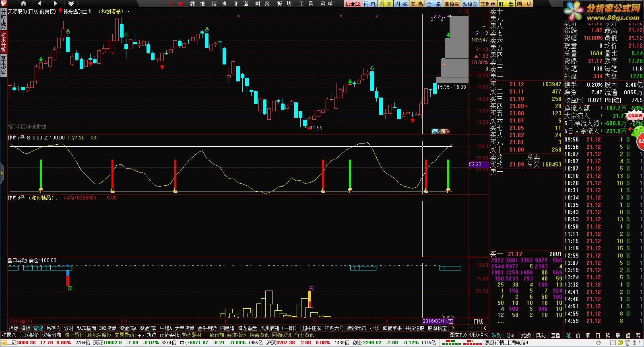Select the 指标 indicator tab
Image resolution: width=644 pixels, height=347 pixels.
[13, 328]
